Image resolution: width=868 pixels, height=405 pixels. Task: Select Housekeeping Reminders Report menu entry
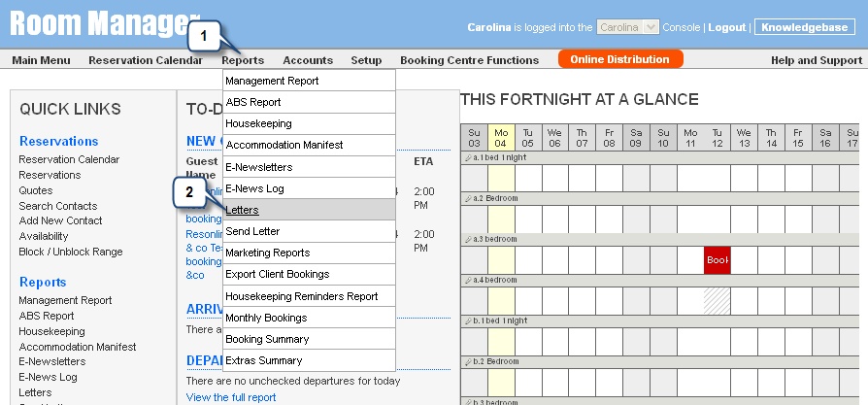tap(309, 296)
